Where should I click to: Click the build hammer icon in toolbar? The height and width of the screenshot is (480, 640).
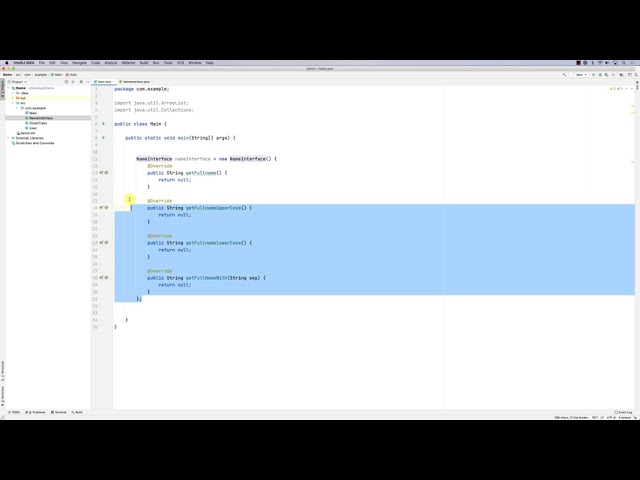coord(564,75)
